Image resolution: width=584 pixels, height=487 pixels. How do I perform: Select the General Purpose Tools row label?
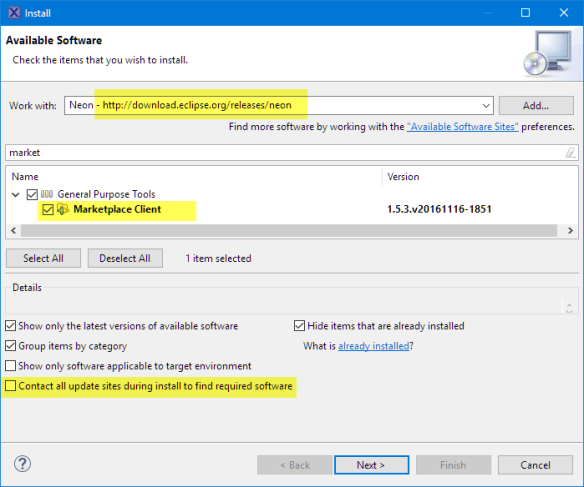pos(106,194)
